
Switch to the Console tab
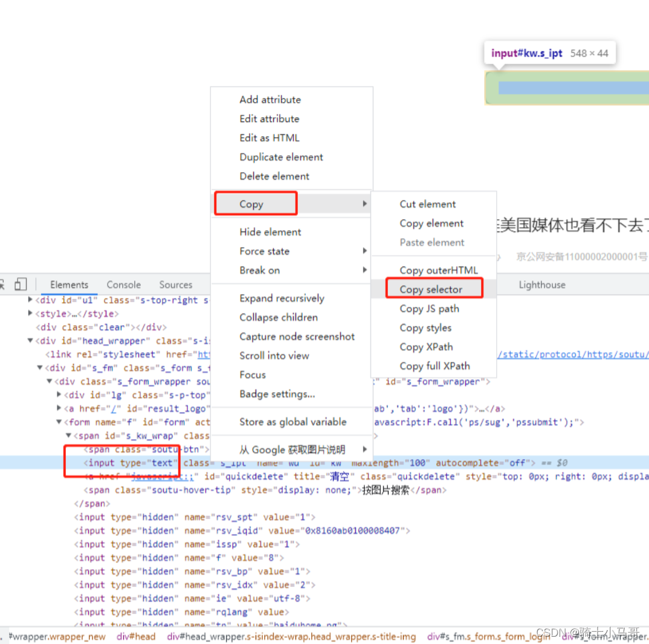(x=123, y=285)
